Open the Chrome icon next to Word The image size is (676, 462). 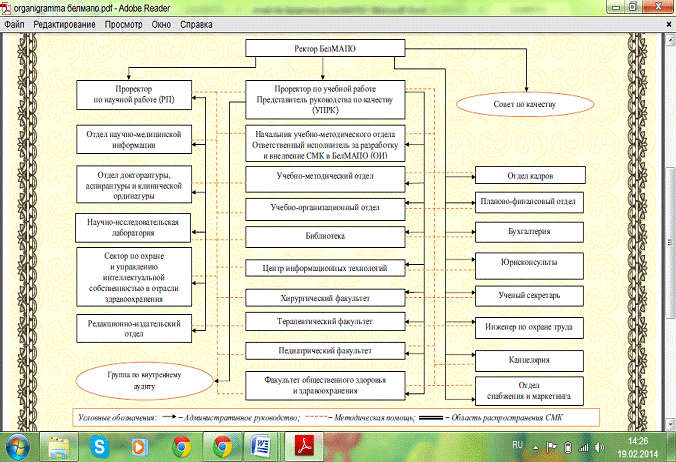[x=223, y=445]
